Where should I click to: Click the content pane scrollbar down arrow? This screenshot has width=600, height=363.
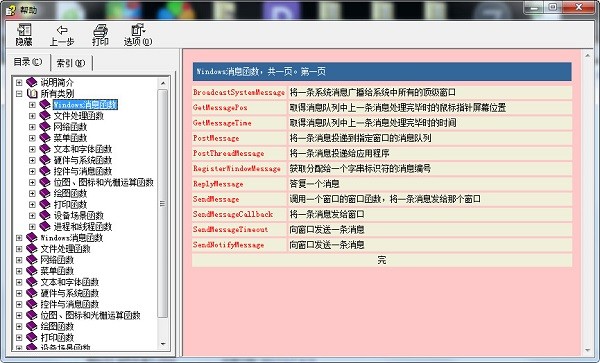click(x=588, y=350)
